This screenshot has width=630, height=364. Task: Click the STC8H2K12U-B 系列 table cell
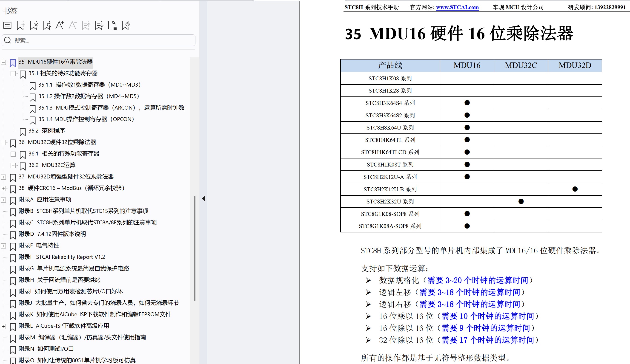click(x=390, y=189)
